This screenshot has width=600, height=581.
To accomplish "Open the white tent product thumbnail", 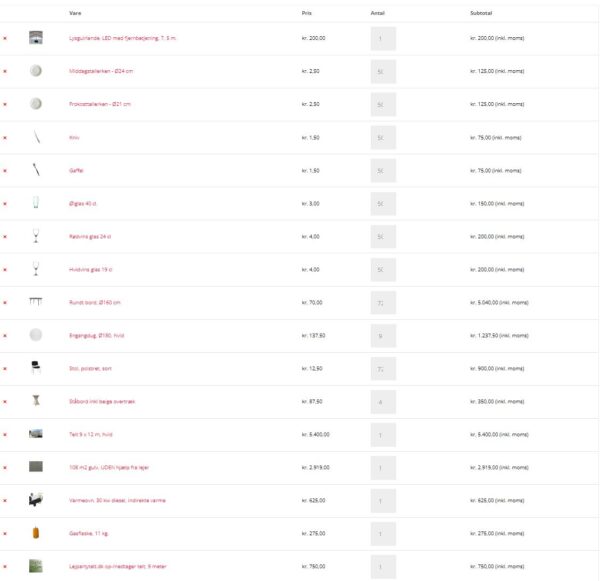I will 36,434.
